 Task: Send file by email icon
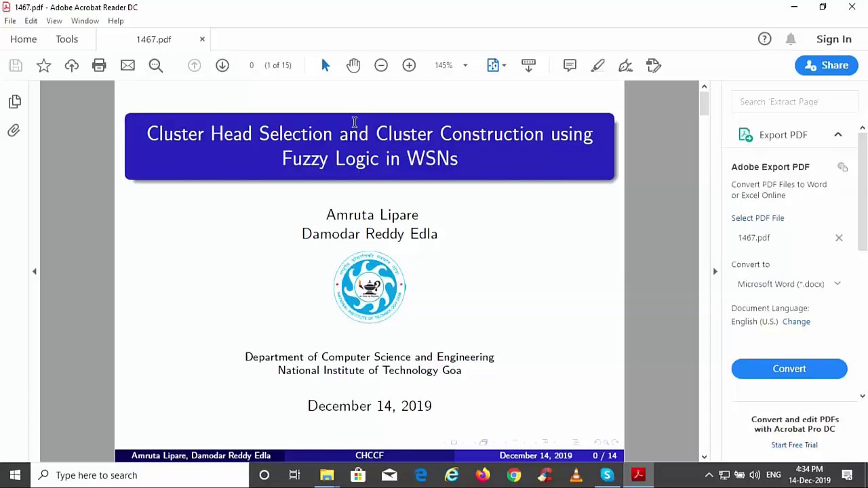coord(127,65)
